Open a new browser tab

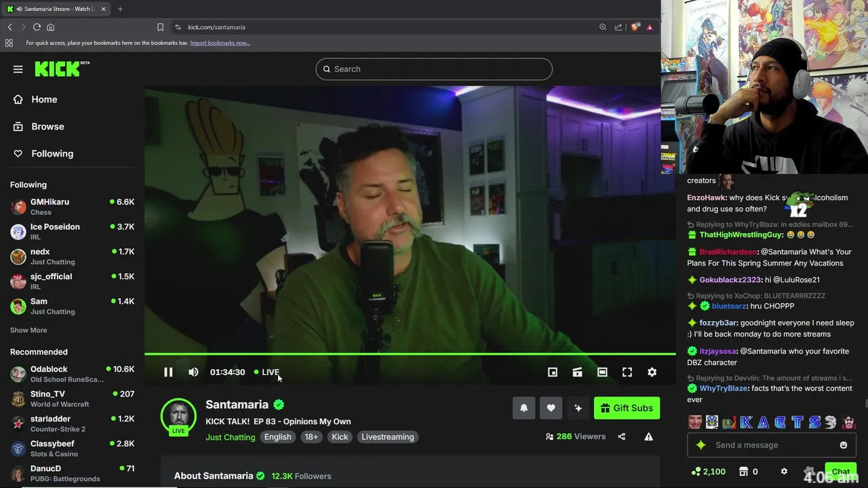(120, 9)
